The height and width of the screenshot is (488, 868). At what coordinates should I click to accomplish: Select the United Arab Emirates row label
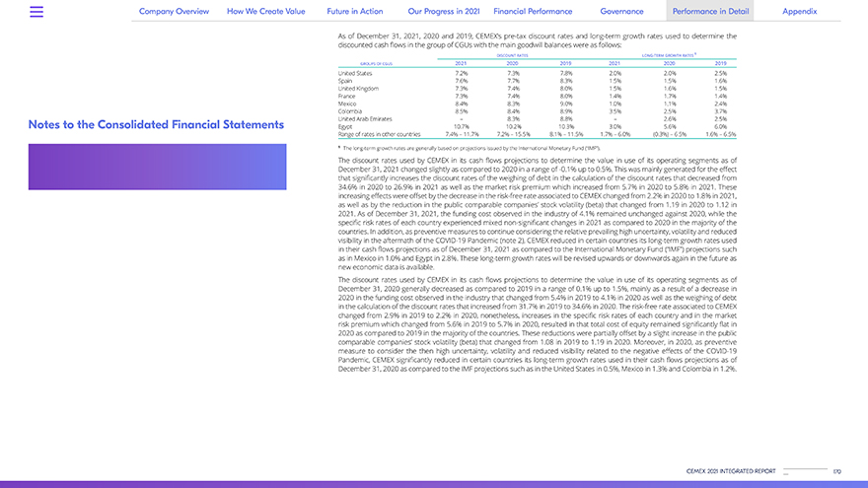click(x=366, y=118)
